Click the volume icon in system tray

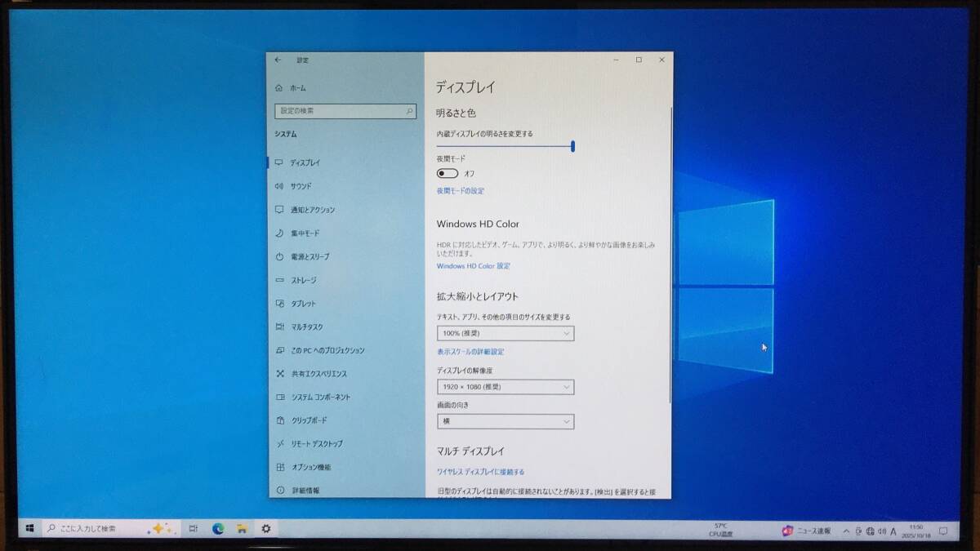point(882,531)
